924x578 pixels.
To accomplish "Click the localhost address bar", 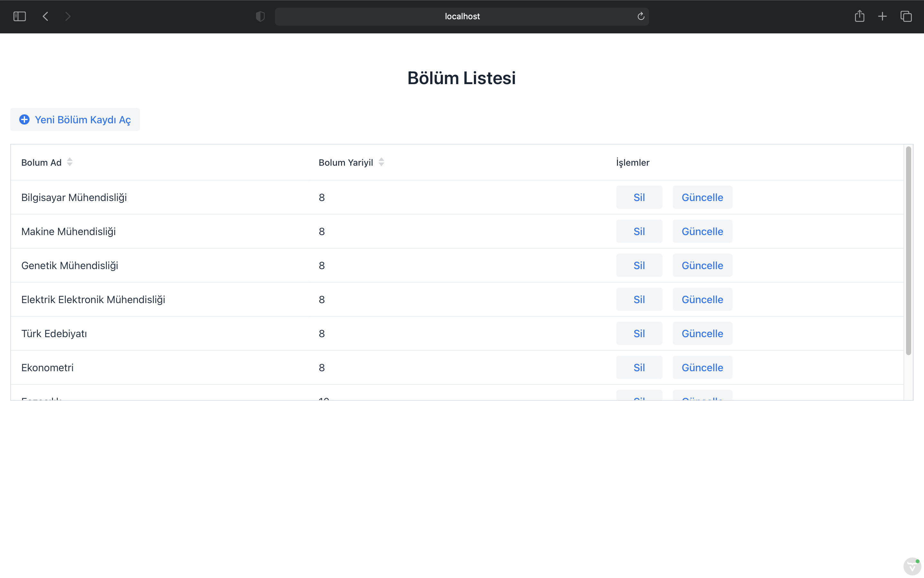I will pyautogui.click(x=462, y=16).
